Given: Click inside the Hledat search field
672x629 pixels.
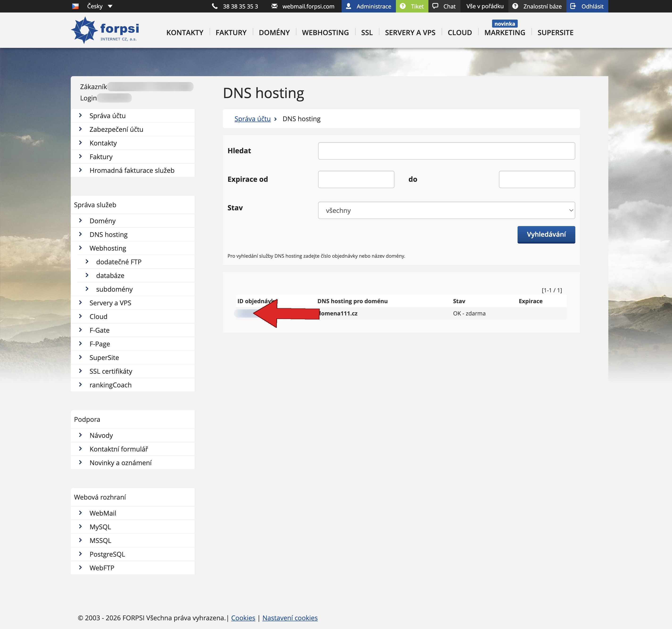Looking at the screenshot, I should (446, 151).
